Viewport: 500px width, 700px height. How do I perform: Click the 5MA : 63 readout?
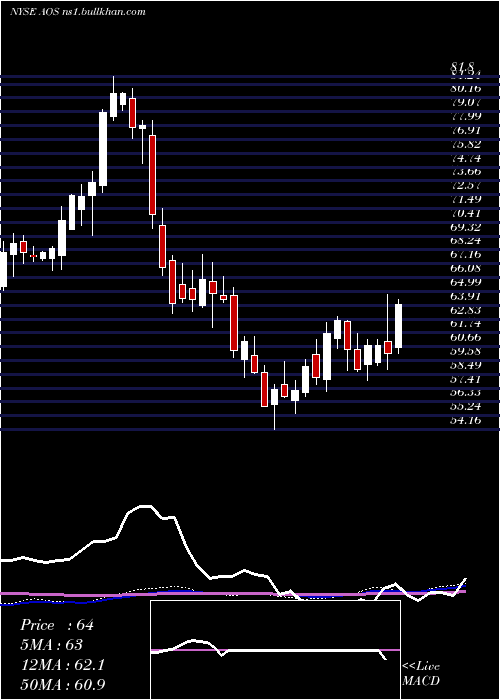[x=51, y=645]
